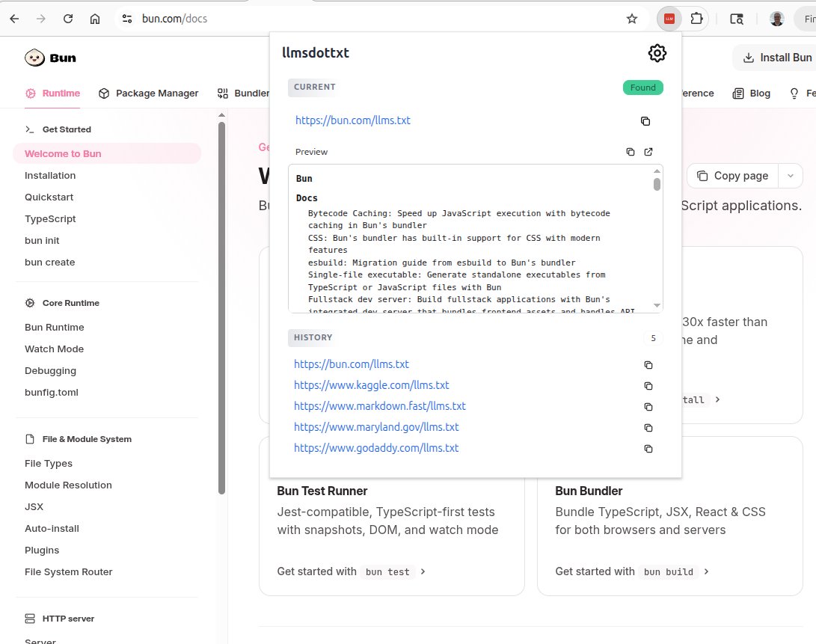Open the browser profile avatar
The width and height of the screenshot is (816, 644).
[x=777, y=19]
